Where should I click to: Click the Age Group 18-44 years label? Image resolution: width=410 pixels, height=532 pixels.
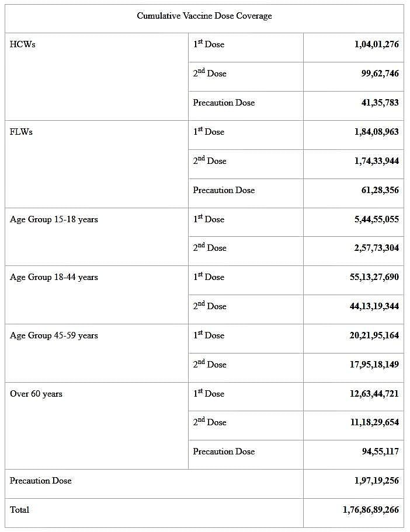point(54,277)
